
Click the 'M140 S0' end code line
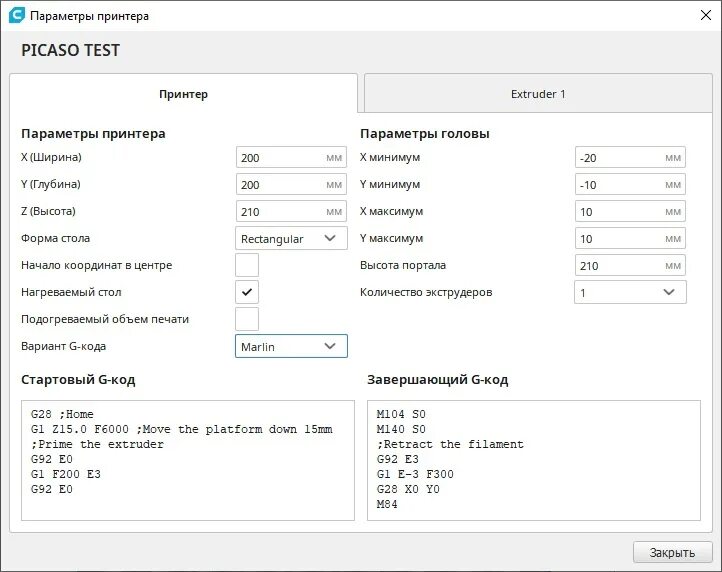pos(401,429)
